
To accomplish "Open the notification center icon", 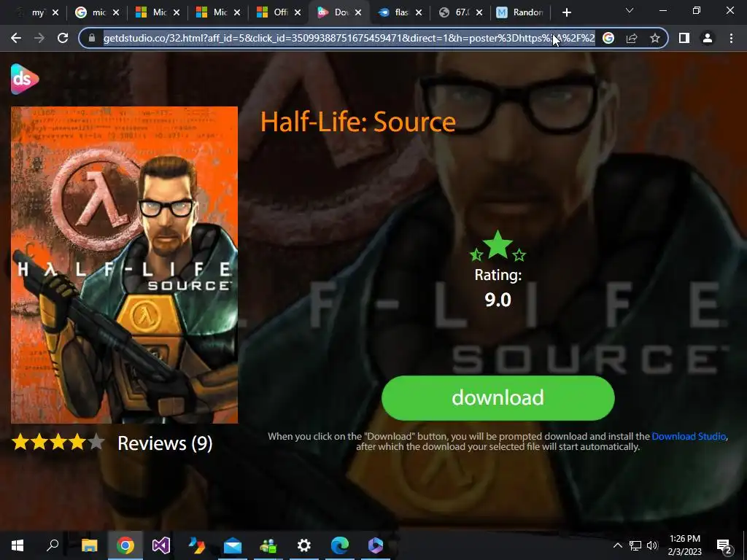I will [x=724, y=545].
